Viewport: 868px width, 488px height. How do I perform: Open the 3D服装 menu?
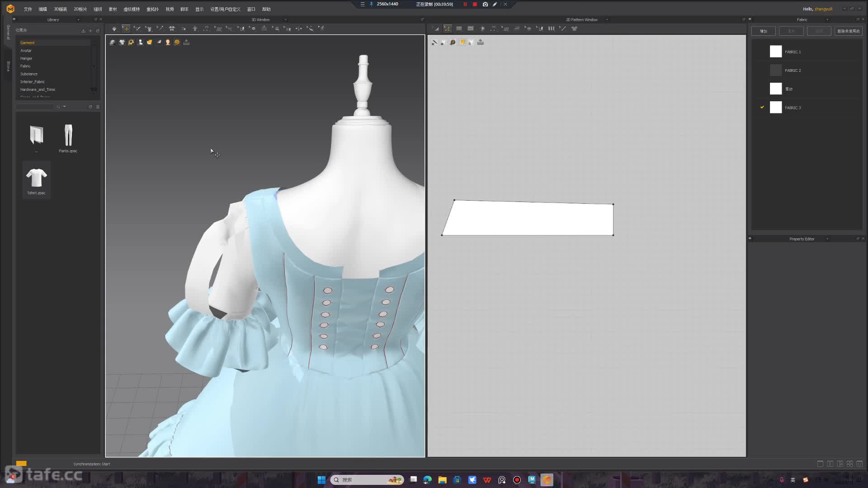[x=60, y=9]
